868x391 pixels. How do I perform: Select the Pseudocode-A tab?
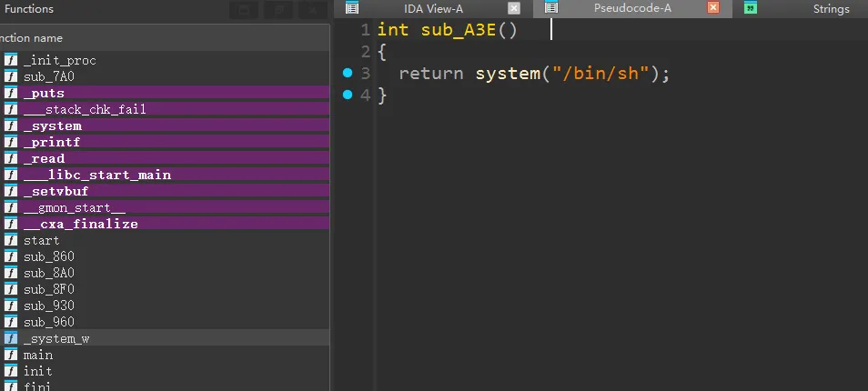626,8
